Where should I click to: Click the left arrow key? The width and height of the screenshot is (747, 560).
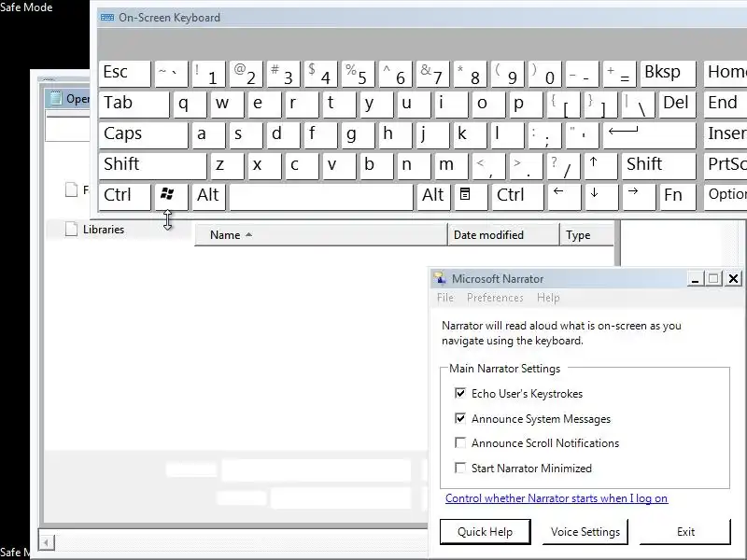[x=564, y=196]
